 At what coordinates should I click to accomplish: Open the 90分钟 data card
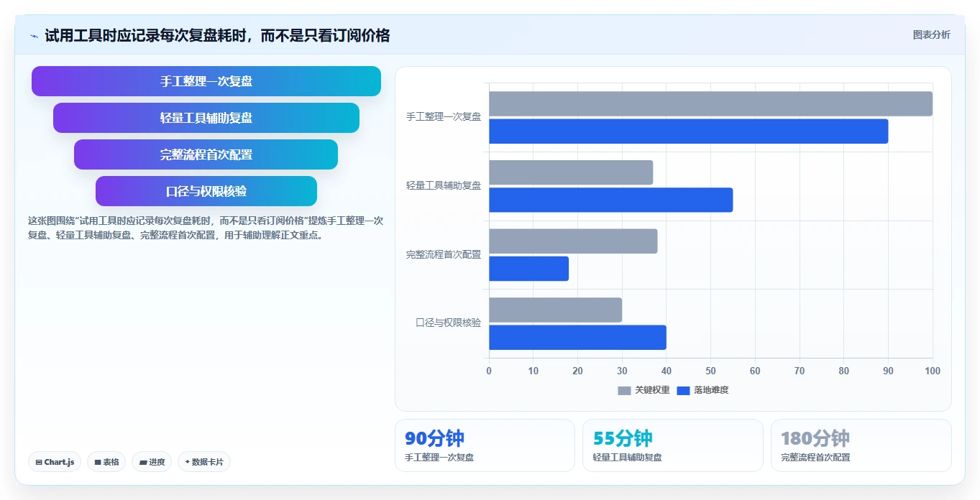click(x=485, y=445)
